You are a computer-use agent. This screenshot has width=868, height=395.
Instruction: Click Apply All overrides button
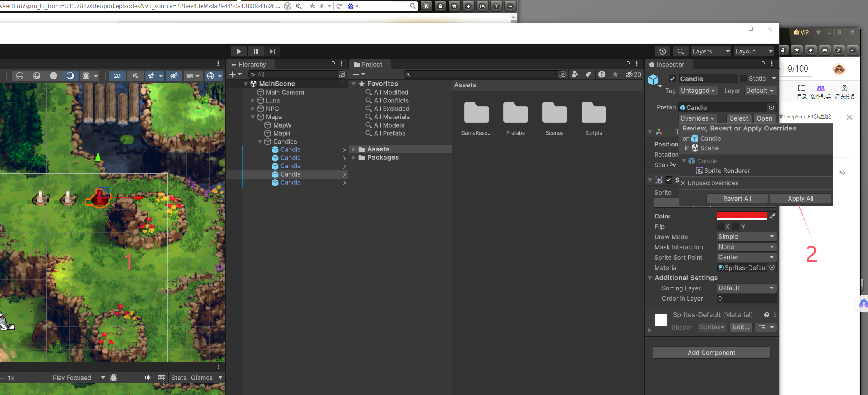801,199
